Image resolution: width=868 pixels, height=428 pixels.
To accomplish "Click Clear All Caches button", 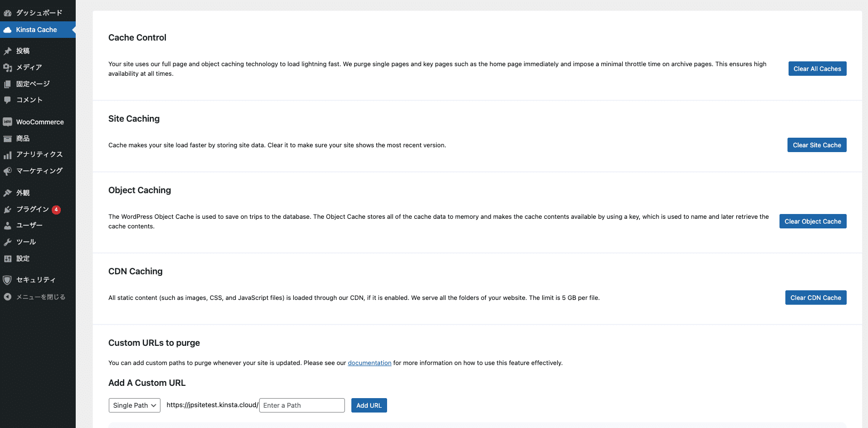I will [x=817, y=69].
